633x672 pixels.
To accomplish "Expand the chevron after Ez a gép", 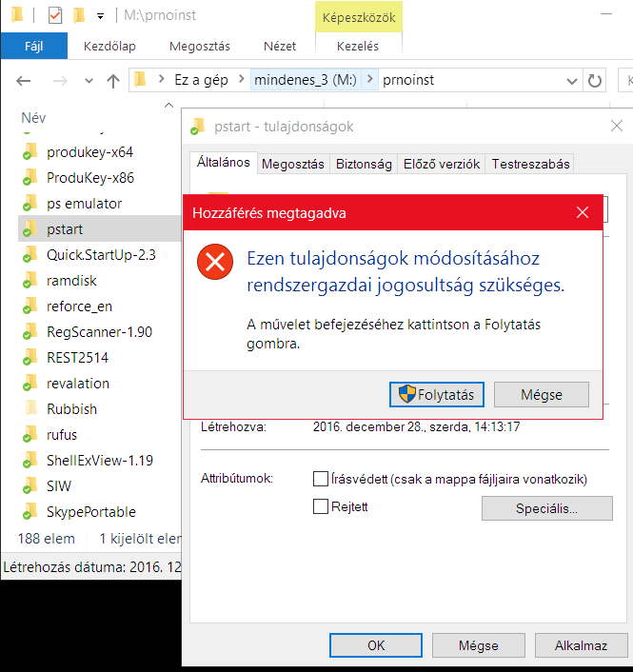I will pyautogui.click(x=241, y=79).
